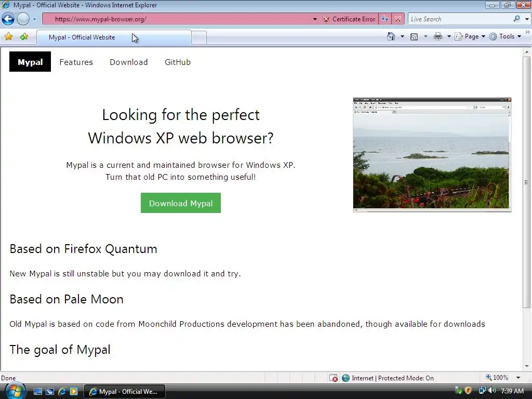Click the network tray icon

point(482,391)
